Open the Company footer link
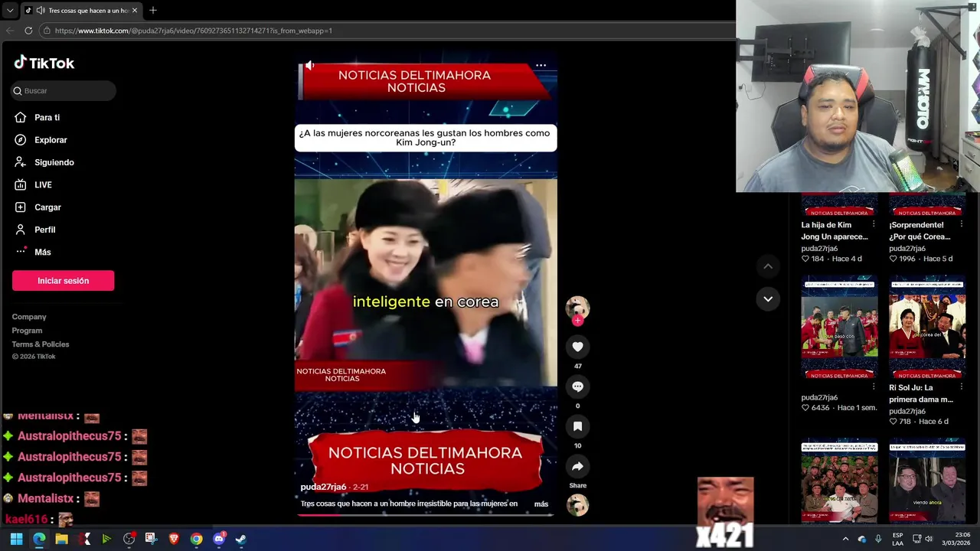 (29, 317)
